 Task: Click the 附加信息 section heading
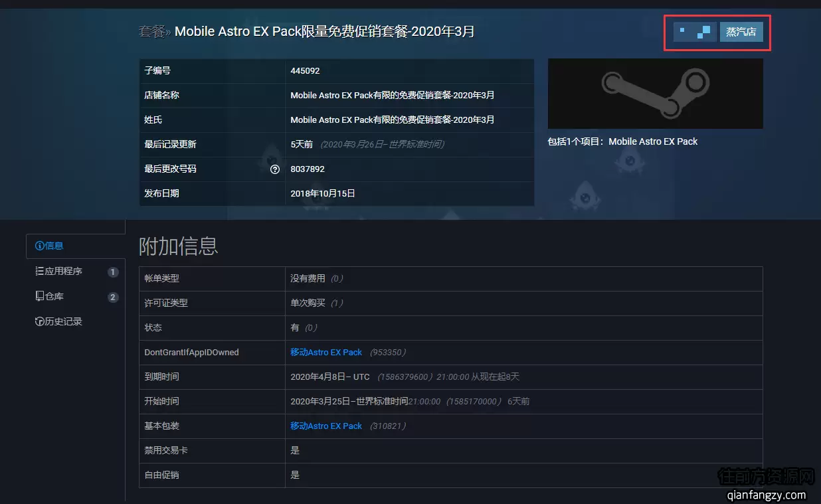pyautogui.click(x=178, y=246)
